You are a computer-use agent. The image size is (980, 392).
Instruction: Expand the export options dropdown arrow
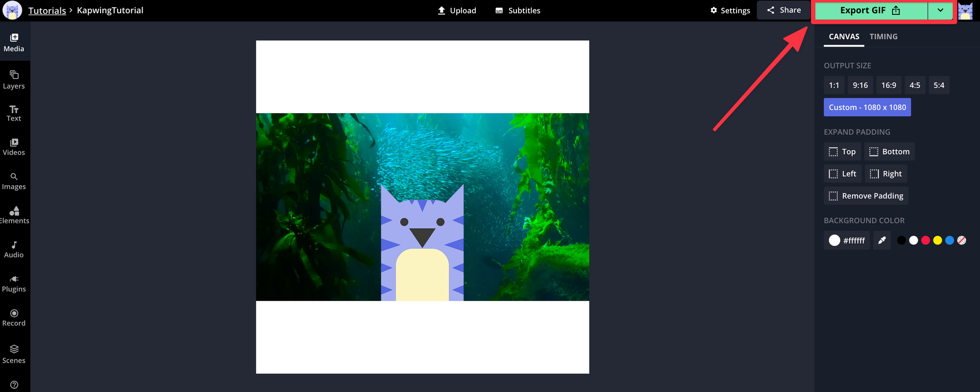[x=940, y=10]
